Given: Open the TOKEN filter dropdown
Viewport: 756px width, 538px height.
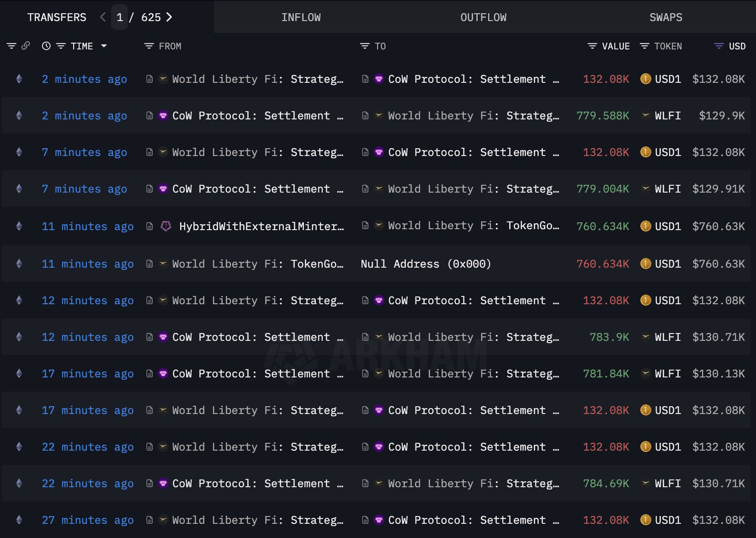Looking at the screenshot, I should (x=645, y=46).
